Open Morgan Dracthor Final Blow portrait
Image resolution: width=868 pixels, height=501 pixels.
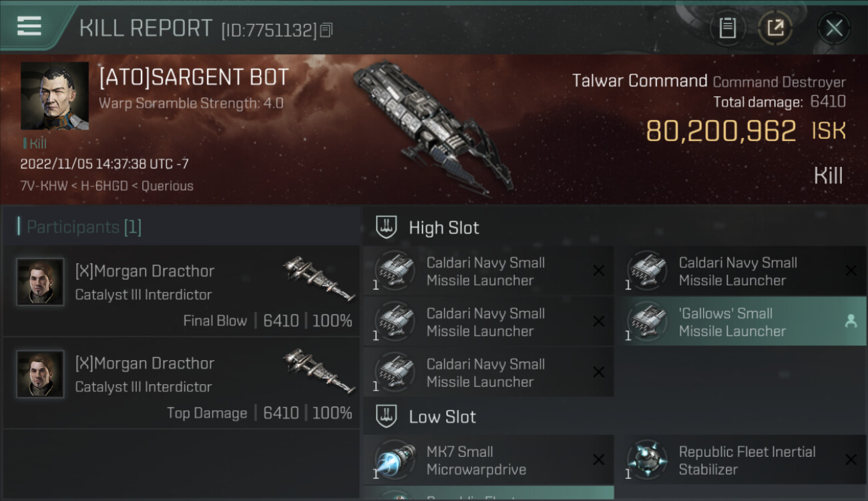(40, 282)
